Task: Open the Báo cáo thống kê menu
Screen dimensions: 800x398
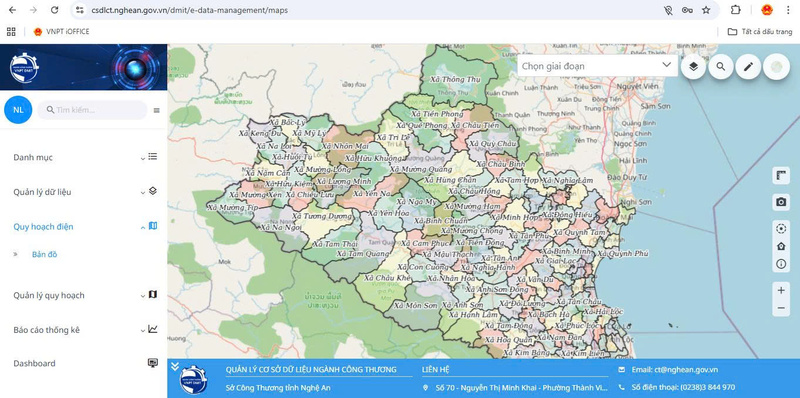Action: [x=46, y=330]
